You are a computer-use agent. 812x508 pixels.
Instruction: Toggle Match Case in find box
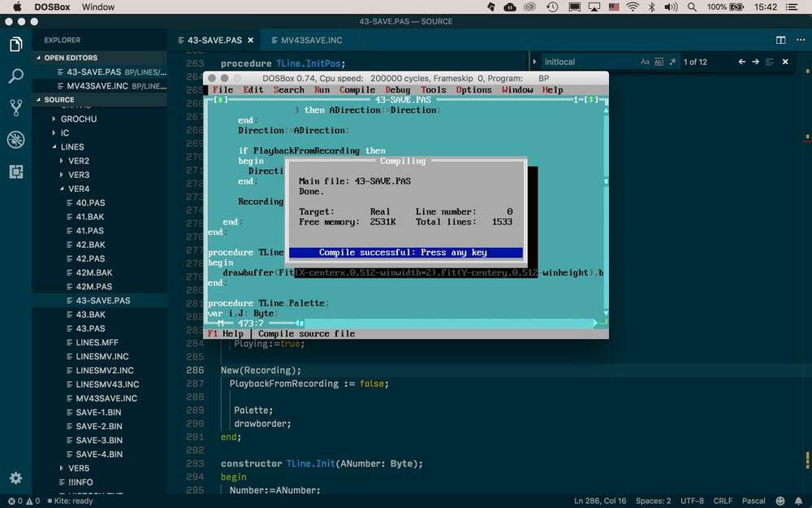point(645,62)
